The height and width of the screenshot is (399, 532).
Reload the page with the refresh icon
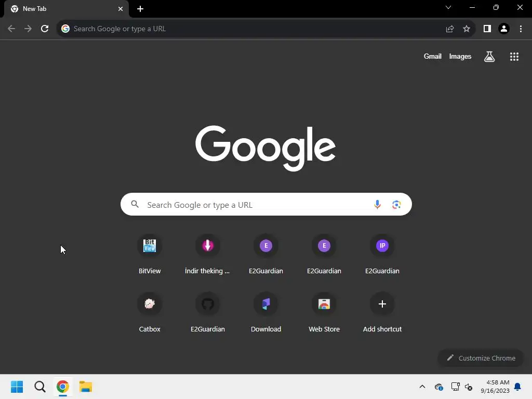pyautogui.click(x=45, y=29)
